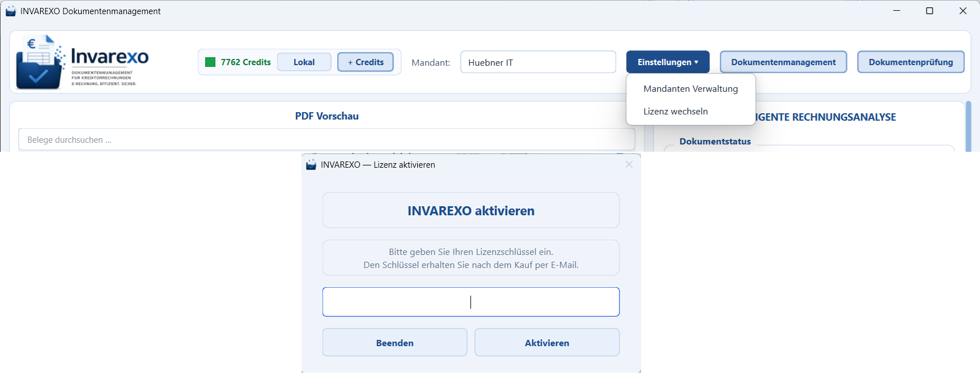Click the Belege durchsuchen search field
This screenshot has height=379, width=980.
326,140
